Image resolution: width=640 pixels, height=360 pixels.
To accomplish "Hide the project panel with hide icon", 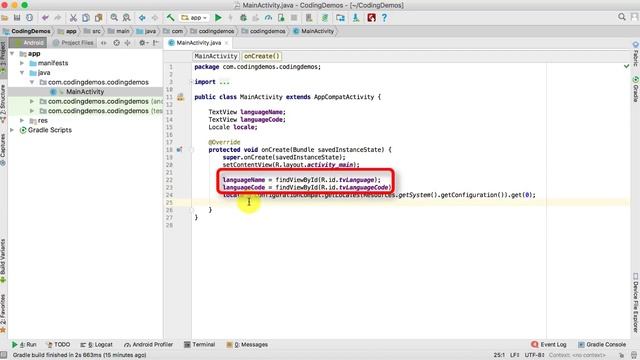I will [155, 42].
